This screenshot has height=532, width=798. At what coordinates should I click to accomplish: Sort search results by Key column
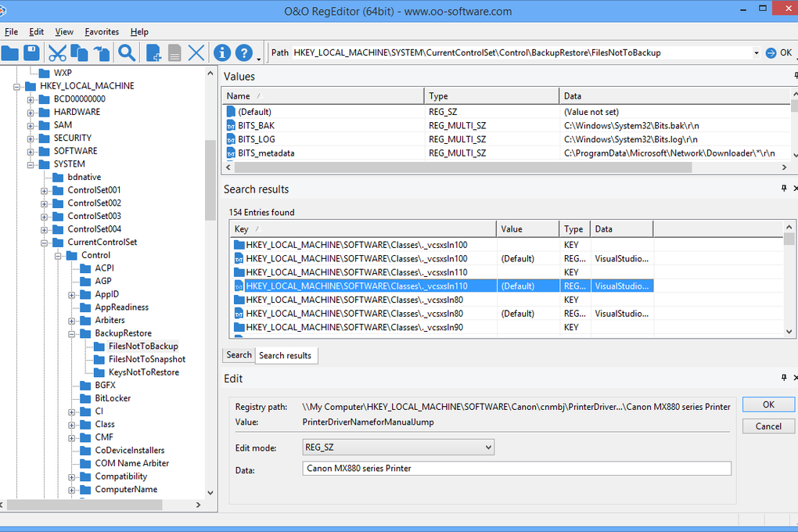(363, 229)
